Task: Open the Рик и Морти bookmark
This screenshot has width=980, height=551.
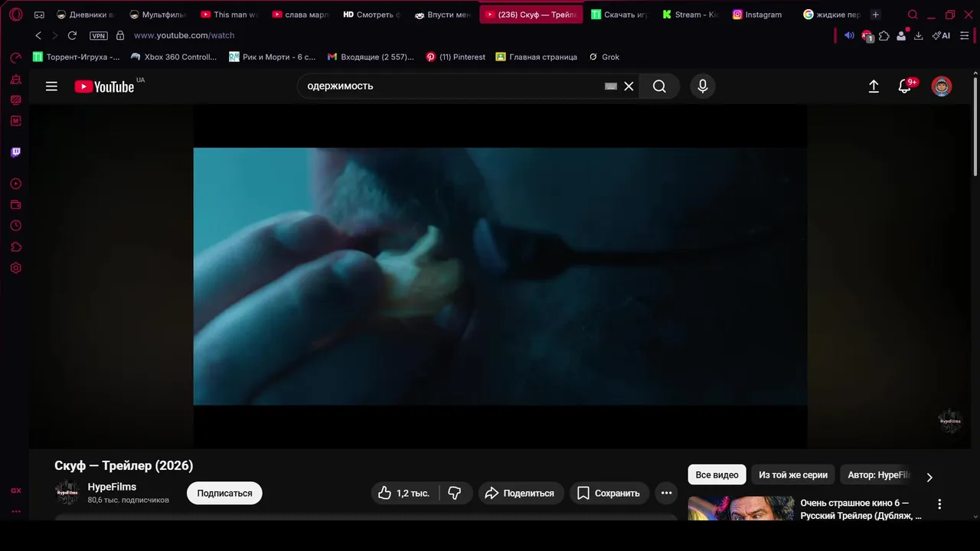Action: 273,57
